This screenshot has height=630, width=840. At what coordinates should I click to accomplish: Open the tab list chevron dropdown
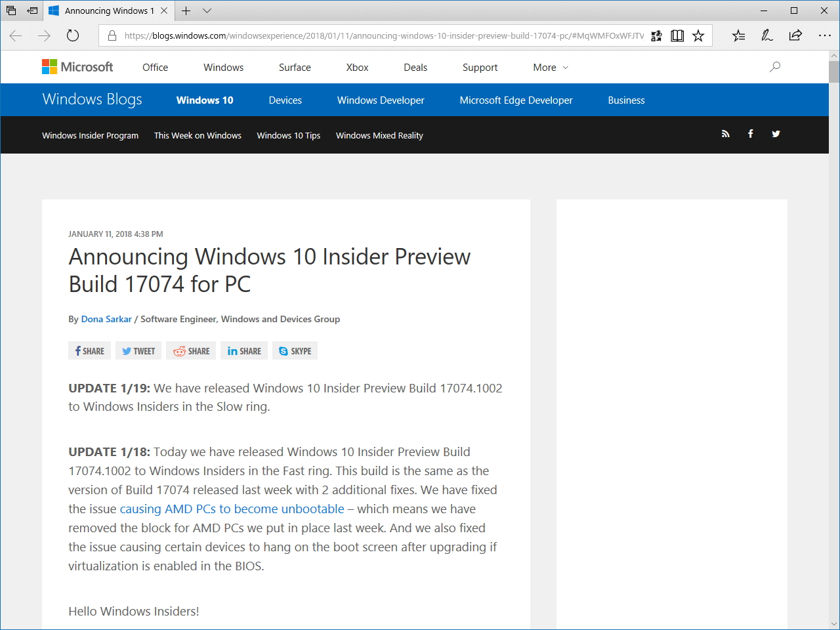(207, 11)
